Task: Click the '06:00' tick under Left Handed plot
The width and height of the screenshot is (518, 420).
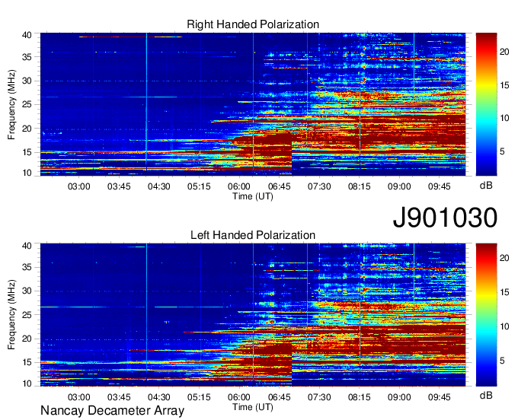Action: click(x=239, y=397)
